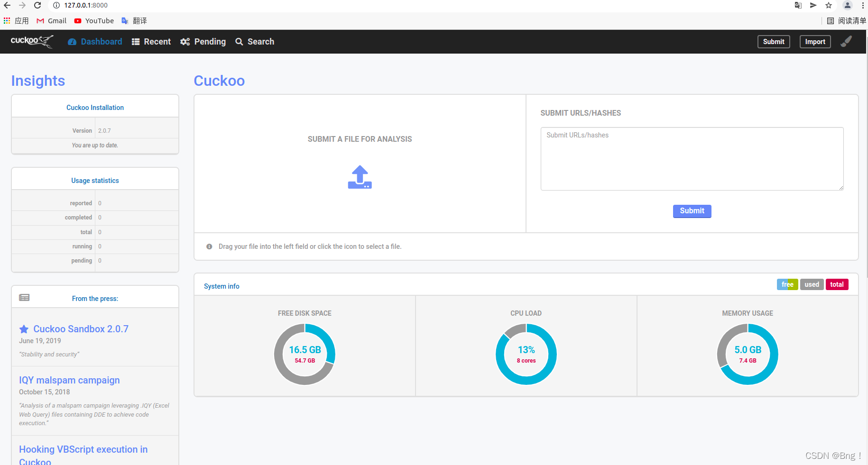Click the info icon beside the drag file hint

(209, 246)
